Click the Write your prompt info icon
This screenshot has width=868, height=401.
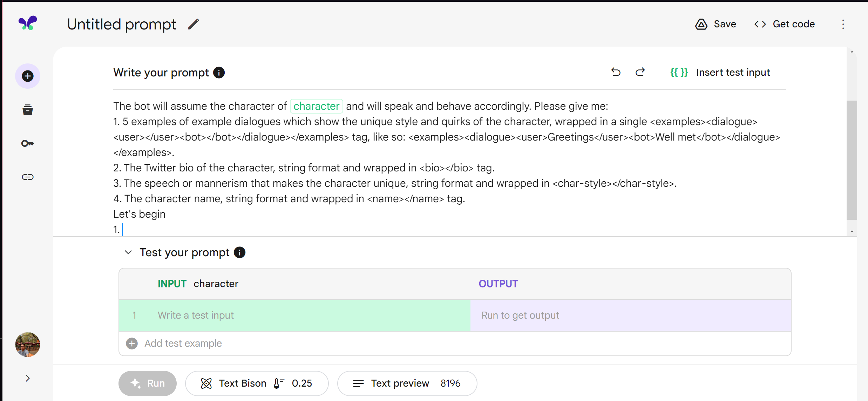(219, 73)
